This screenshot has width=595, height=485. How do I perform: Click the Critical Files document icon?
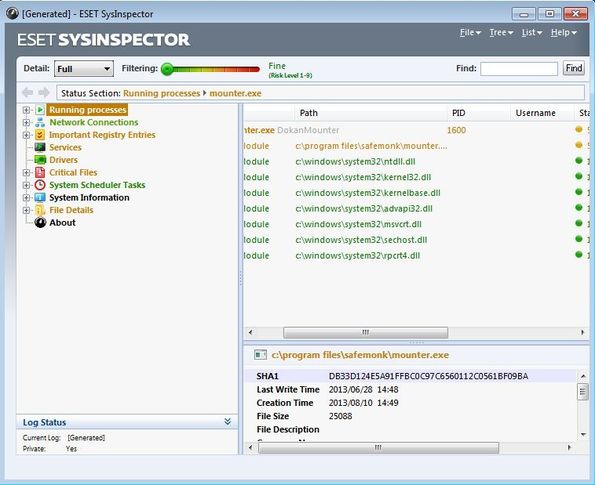coord(40,172)
